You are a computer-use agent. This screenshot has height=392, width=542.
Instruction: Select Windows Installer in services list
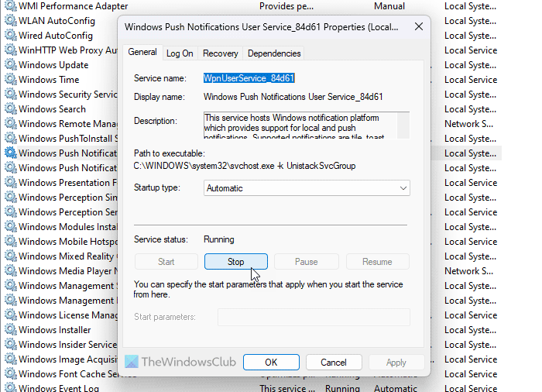55,330
